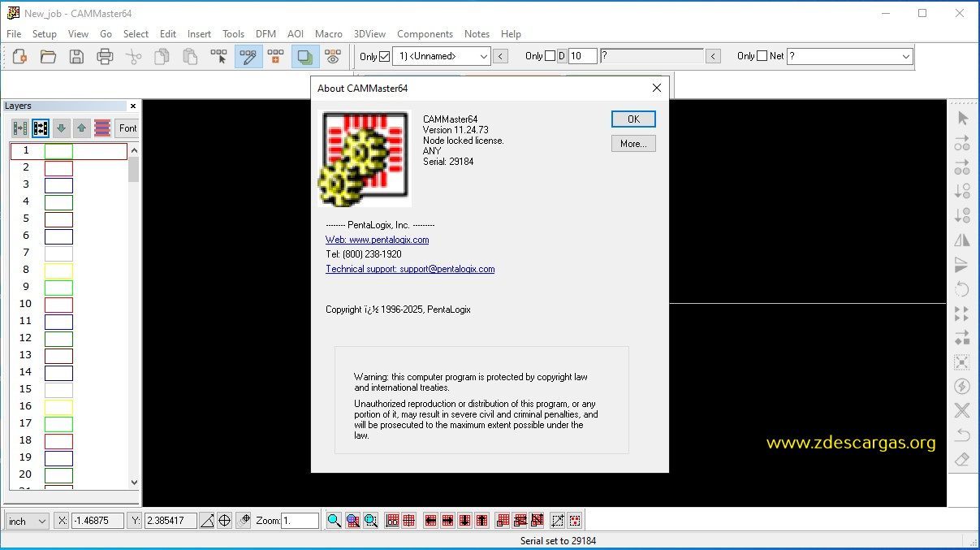Image resolution: width=980 pixels, height=550 pixels.
Task: Open the File menu
Action: [x=14, y=34]
